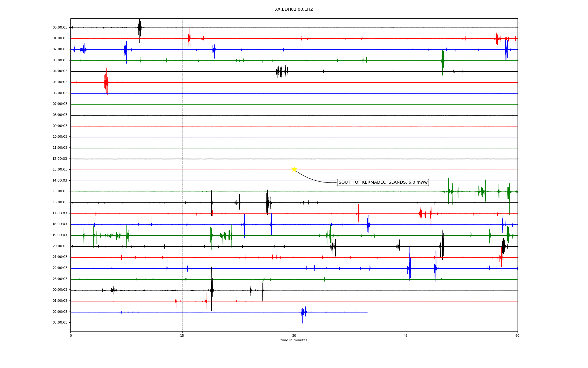588x368 pixels.
Task: Click the first 00:00:03 row label
Action: pyautogui.click(x=60, y=28)
